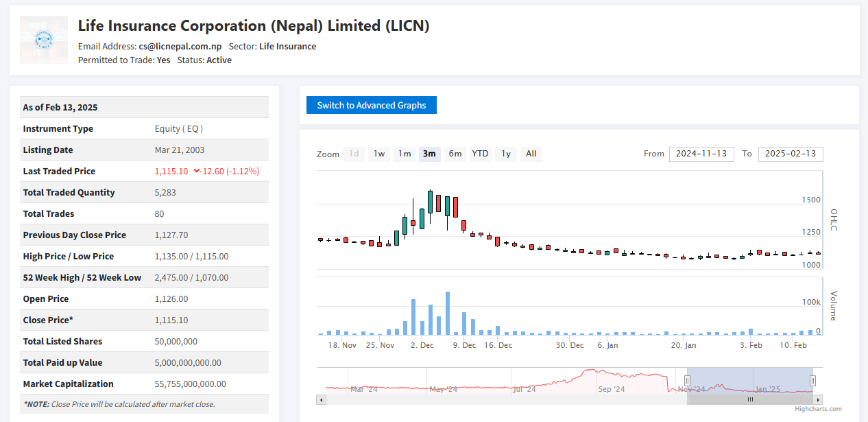Switch to Advanced Graphs

[372, 105]
